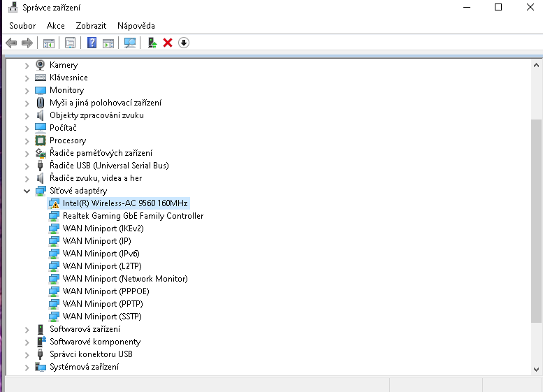This screenshot has width=543, height=392.
Task: Update driver with green arrow icon
Action: (152, 43)
